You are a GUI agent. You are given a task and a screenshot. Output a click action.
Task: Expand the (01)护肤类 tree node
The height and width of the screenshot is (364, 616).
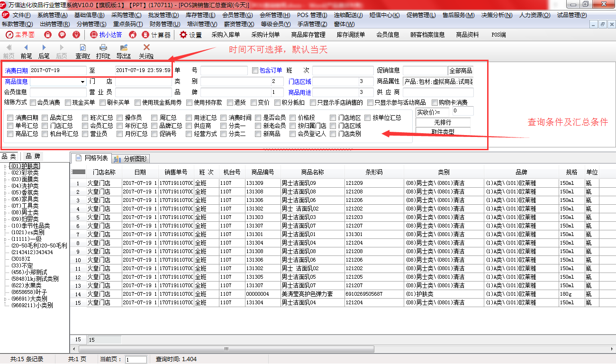pyautogui.click(x=5, y=166)
